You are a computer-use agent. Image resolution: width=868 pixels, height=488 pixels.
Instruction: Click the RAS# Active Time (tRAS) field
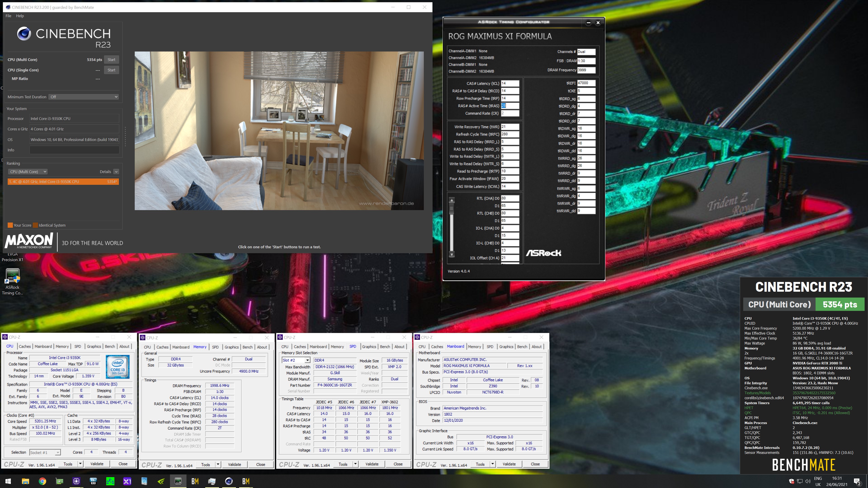(x=510, y=106)
